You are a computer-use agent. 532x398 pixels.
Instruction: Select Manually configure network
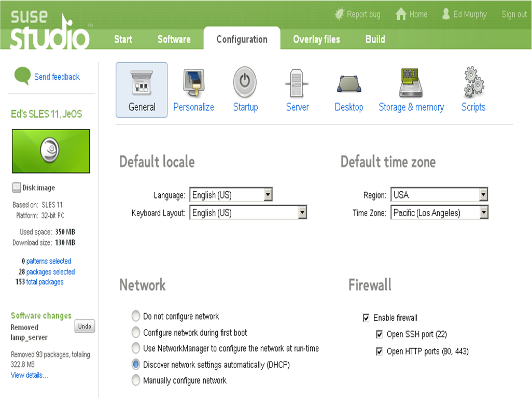click(x=136, y=380)
